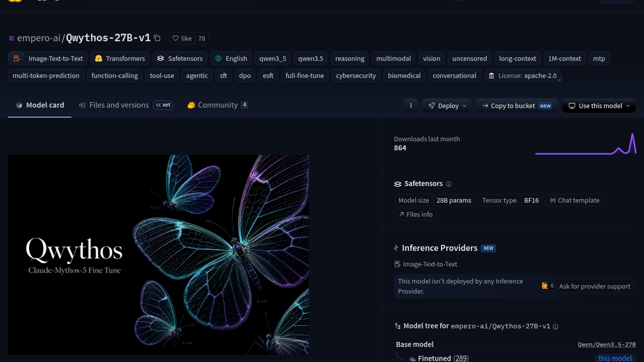This screenshot has width=644, height=362.
Task: Click the multi-token-prediction tag
Action: pos(46,75)
